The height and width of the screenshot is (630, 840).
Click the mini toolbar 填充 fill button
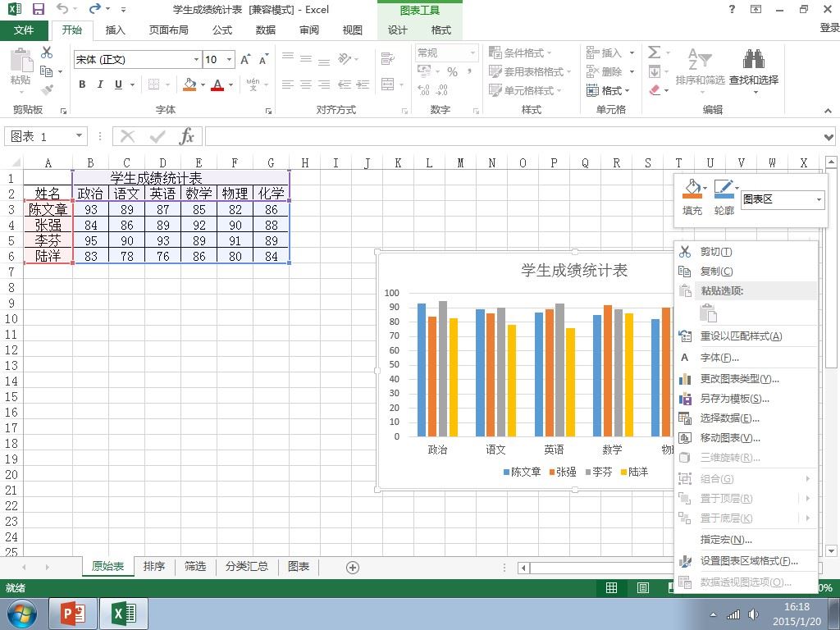(x=692, y=197)
